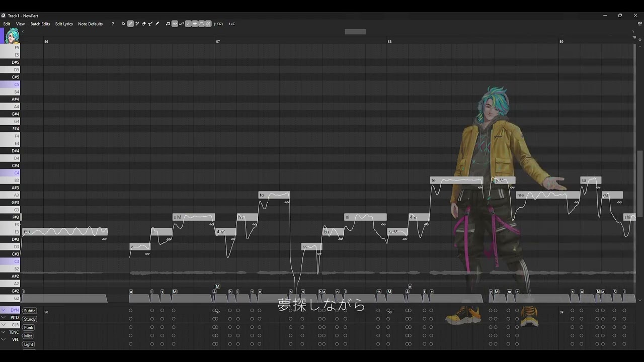644x362 pixels.
Task: Click the 'ni' note on F#3
Action: click(x=365, y=217)
